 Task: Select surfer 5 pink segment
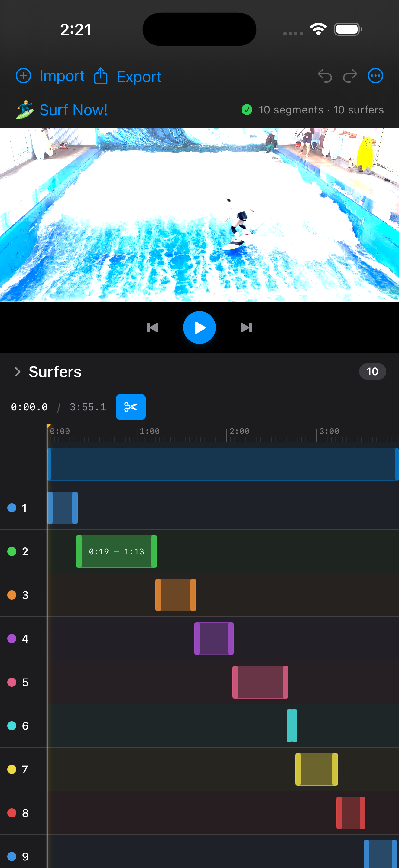(260, 682)
